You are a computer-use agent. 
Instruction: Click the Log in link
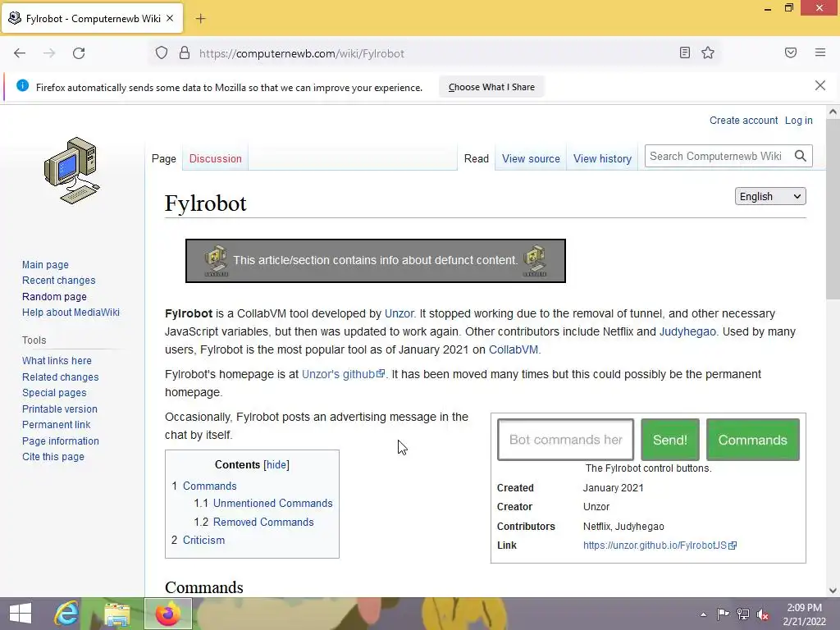click(x=799, y=120)
